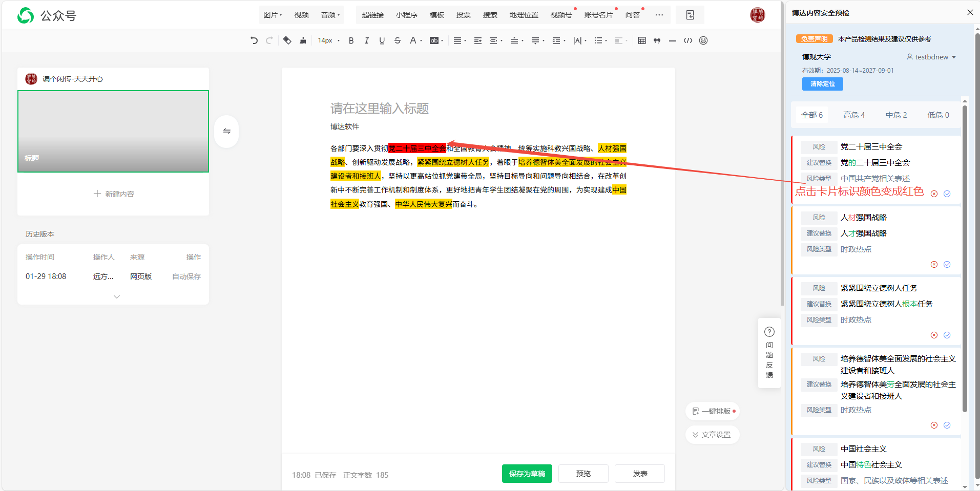Ignore the 人材强国战略 risk card
The height and width of the screenshot is (491, 980).
[x=934, y=265]
